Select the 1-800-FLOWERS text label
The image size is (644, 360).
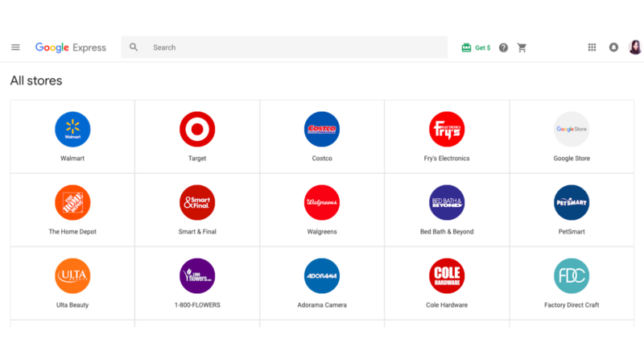tap(197, 305)
